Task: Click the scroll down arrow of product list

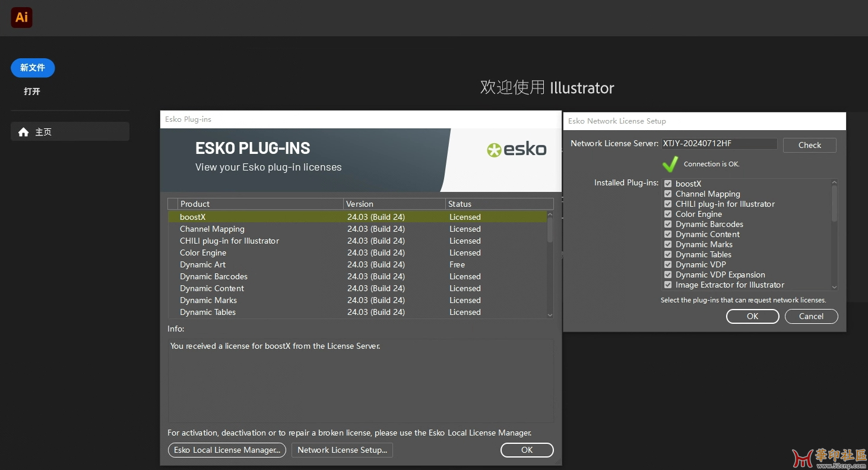Action: click(550, 315)
